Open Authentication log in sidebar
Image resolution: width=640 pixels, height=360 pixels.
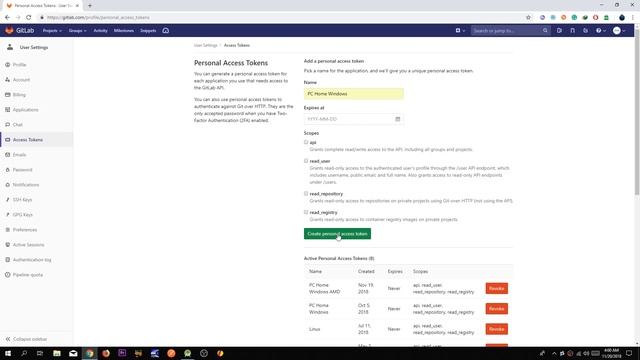pyautogui.click(x=32, y=260)
